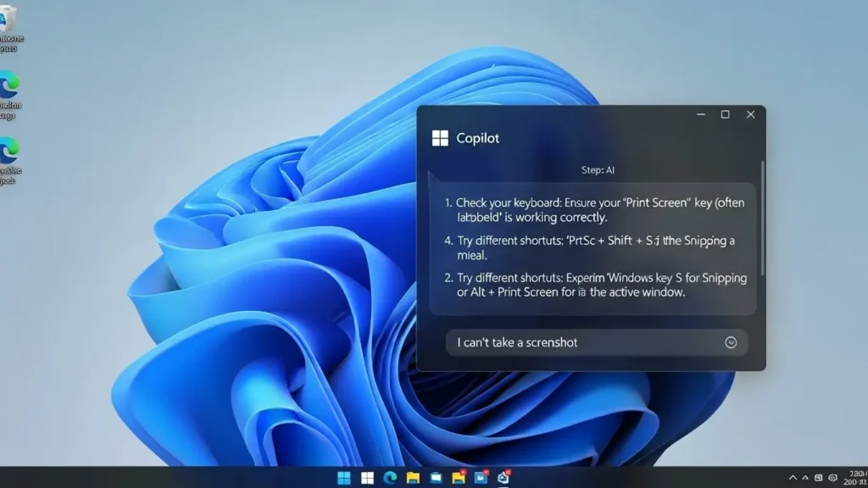Viewport: 868px width, 488px height.
Task: Open the blue Start button on taskbar
Action: 344,478
